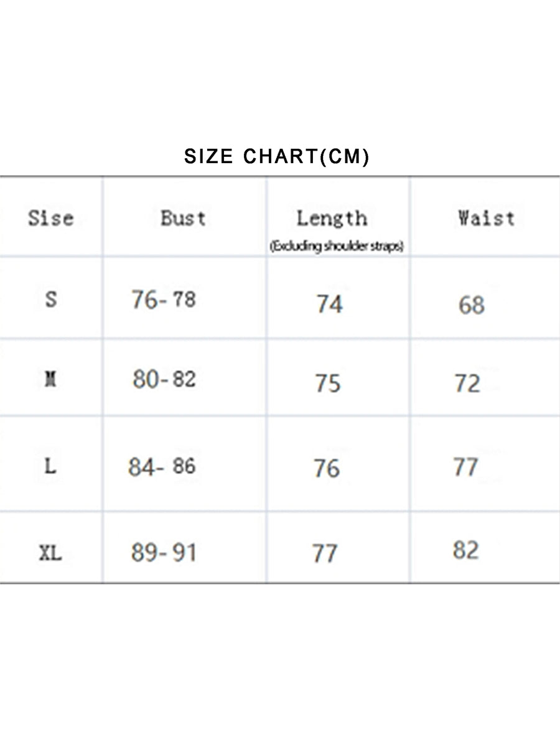Click the Waist column header
The height and width of the screenshot is (747, 560).
pos(486,218)
